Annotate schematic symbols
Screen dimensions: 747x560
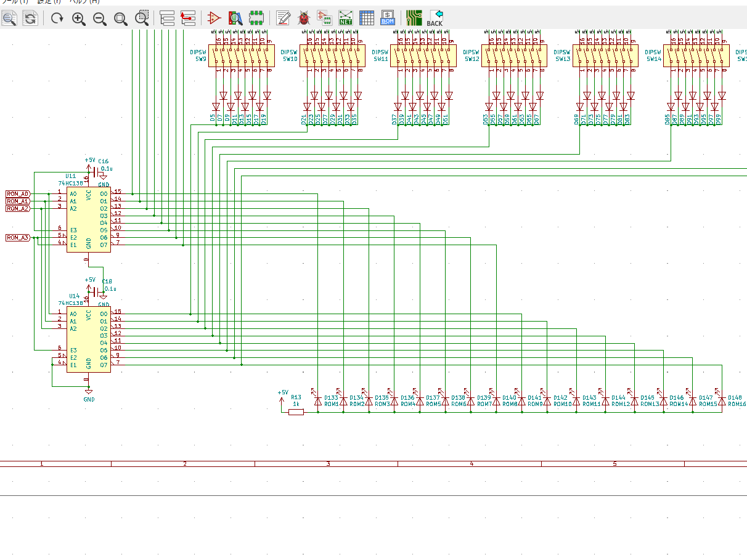283,18
